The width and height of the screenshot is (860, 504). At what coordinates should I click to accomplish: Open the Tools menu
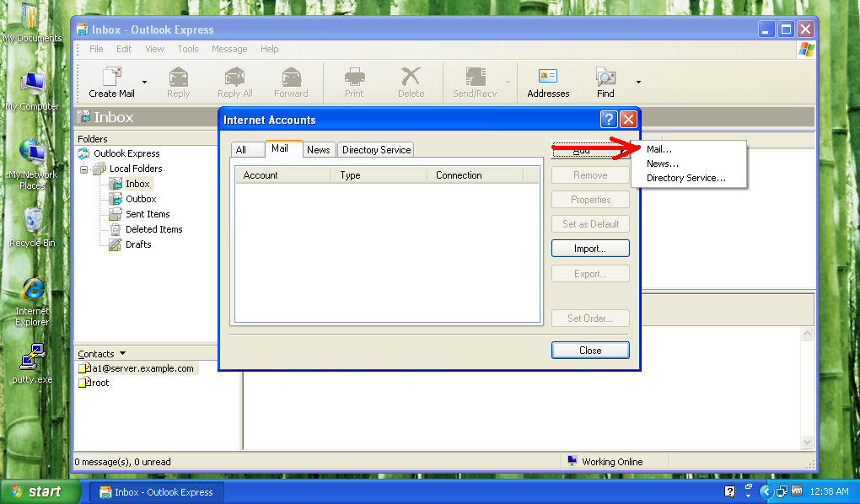187,49
